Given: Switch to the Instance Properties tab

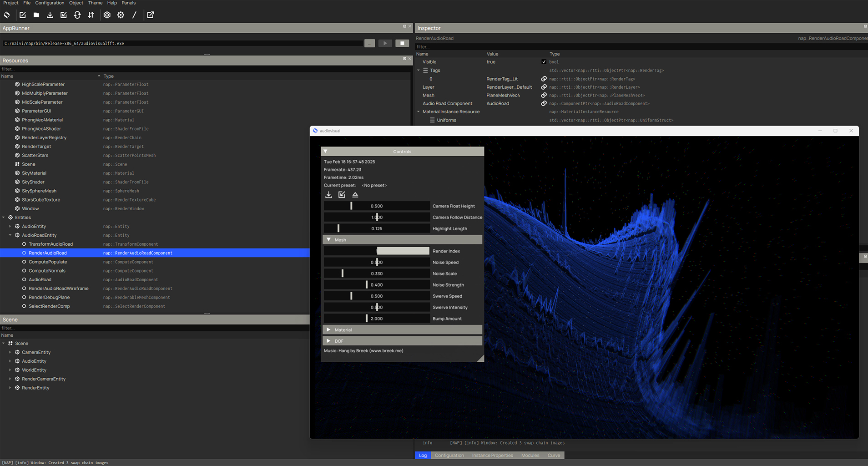Looking at the screenshot, I should [x=492, y=455].
